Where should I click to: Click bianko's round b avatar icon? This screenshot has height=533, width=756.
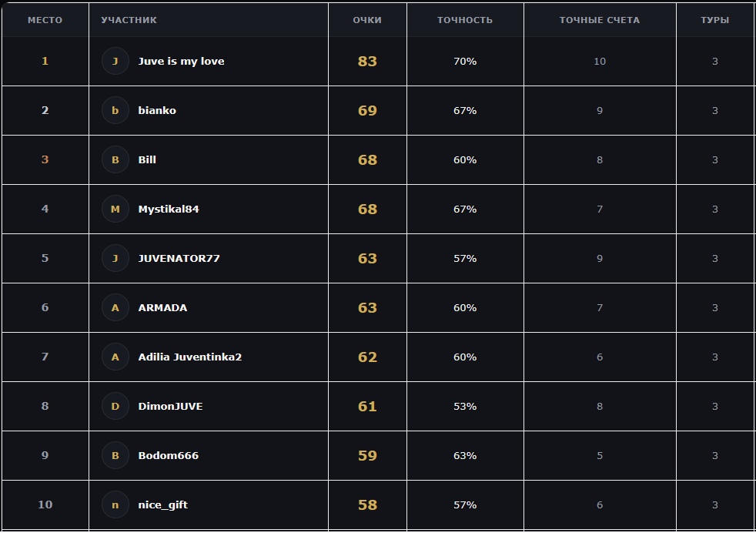(x=115, y=110)
